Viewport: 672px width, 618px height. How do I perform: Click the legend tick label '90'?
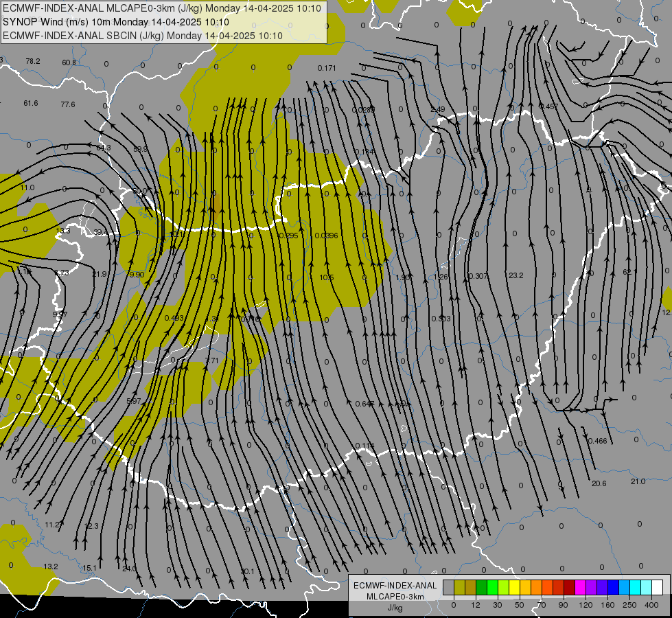tap(563, 605)
